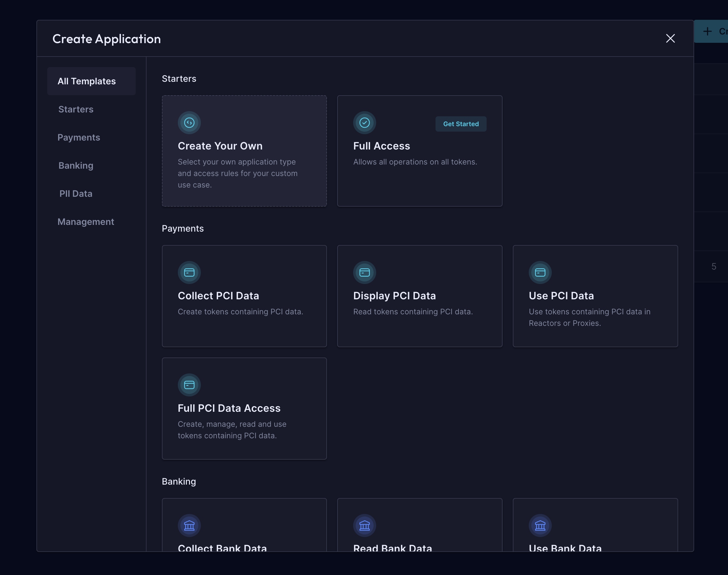The image size is (728, 575).
Task: Click the Full Access checkmark icon
Action: pyautogui.click(x=364, y=123)
